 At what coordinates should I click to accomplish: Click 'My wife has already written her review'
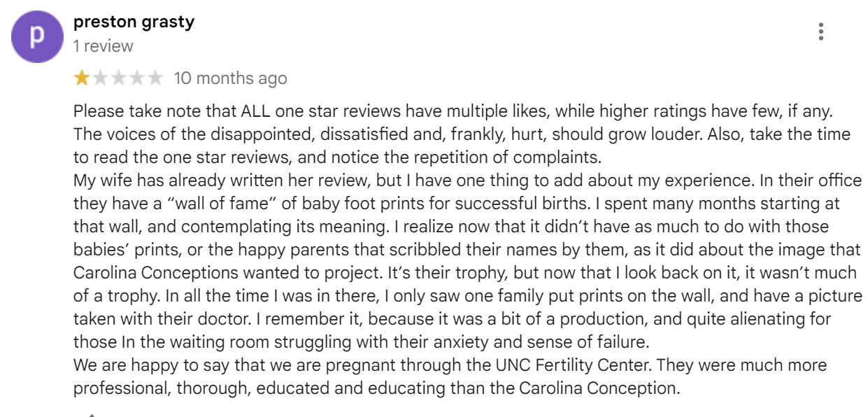221,180
